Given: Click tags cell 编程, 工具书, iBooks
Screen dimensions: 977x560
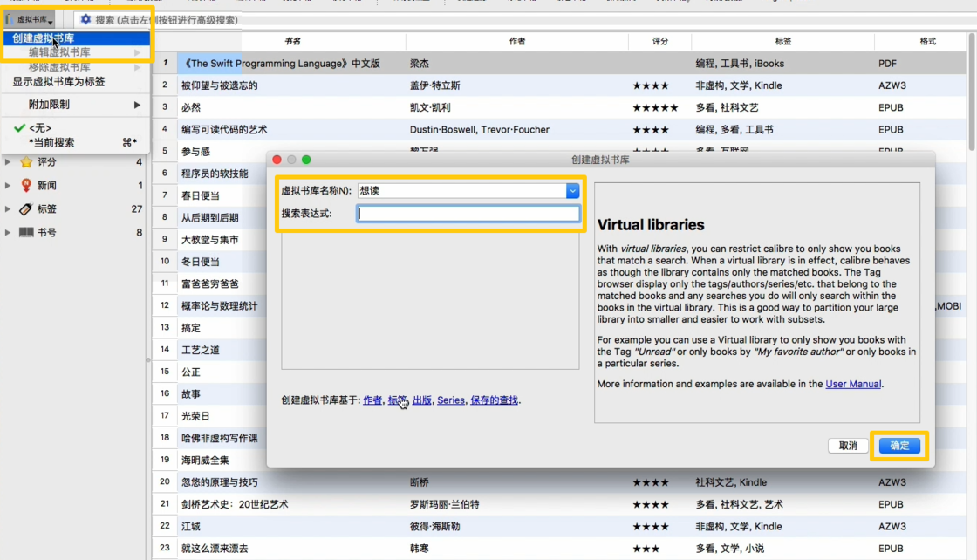Looking at the screenshot, I should (740, 64).
